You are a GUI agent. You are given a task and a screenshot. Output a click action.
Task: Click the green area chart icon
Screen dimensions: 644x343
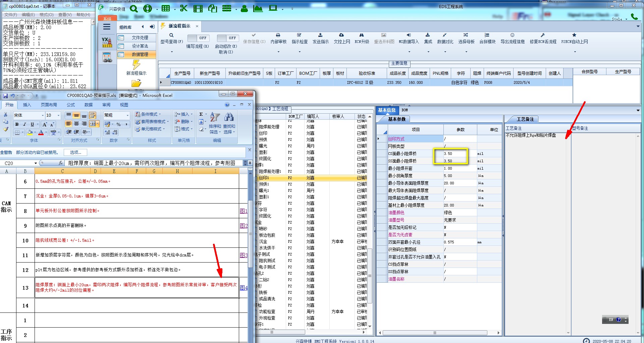pos(258,8)
